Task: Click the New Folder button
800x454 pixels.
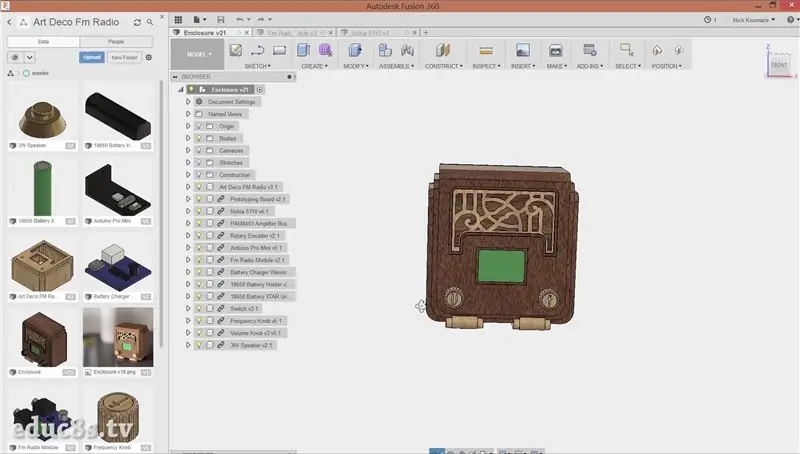Action: [x=124, y=58]
